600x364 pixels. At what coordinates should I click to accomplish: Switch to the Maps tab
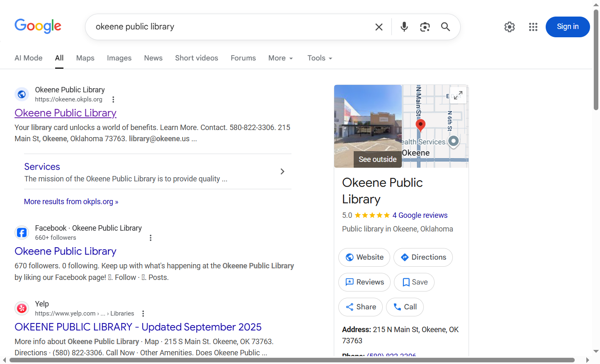coord(85,58)
